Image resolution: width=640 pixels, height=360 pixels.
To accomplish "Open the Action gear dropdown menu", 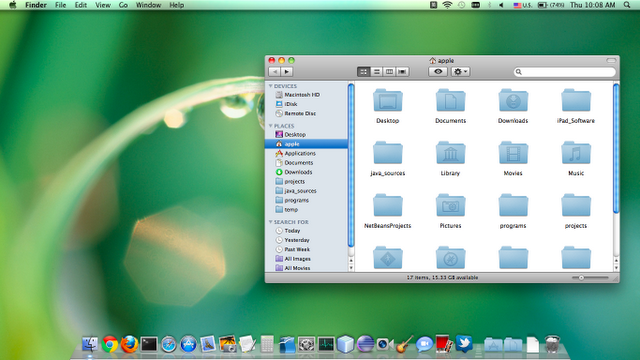I will point(460,72).
